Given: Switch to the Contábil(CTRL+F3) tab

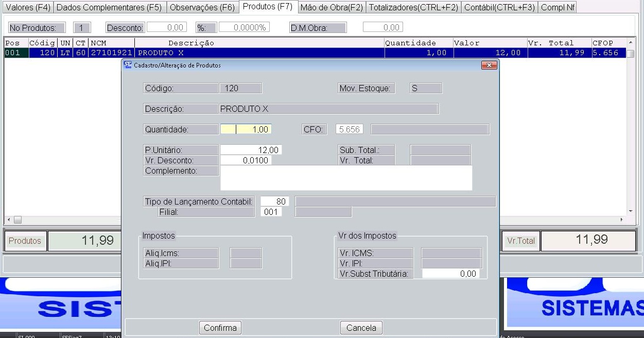Looking at the screenshot, I should [x=499, y=7].
